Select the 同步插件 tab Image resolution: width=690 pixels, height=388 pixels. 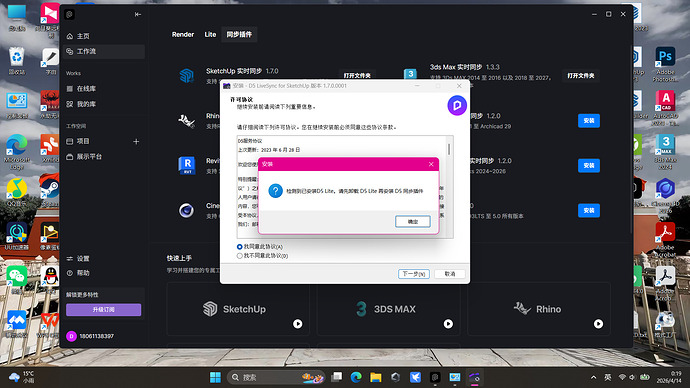click(239, 34)
